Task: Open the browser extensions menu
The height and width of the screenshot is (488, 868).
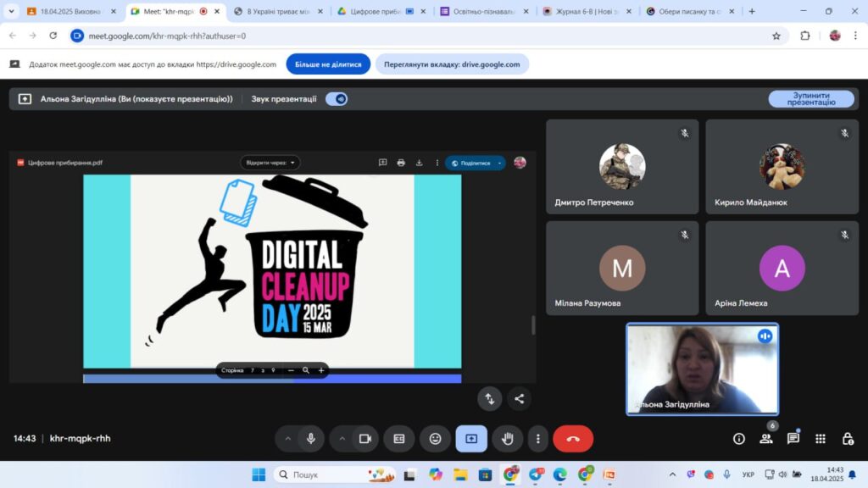Action: pyautogui.click(x=805, y=36)
